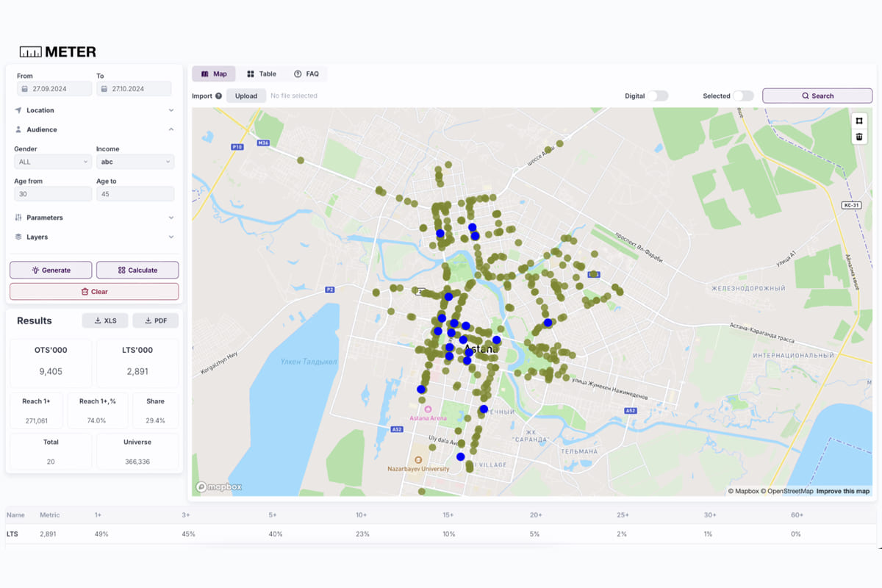
Task: Click the Universe value 366,336
Action: 137,462
